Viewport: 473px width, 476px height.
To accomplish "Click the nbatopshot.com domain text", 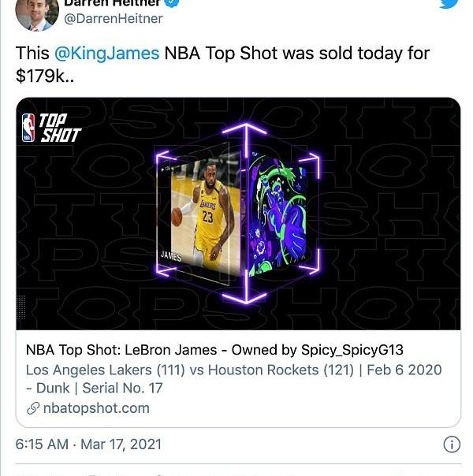I will coord(96,408).
